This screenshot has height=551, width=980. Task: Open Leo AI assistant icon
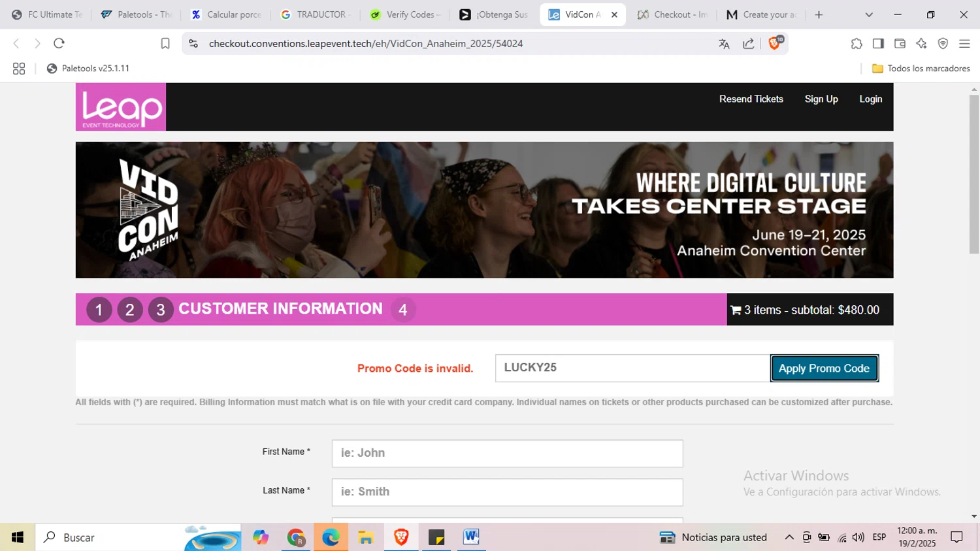[x=921, y=44]
